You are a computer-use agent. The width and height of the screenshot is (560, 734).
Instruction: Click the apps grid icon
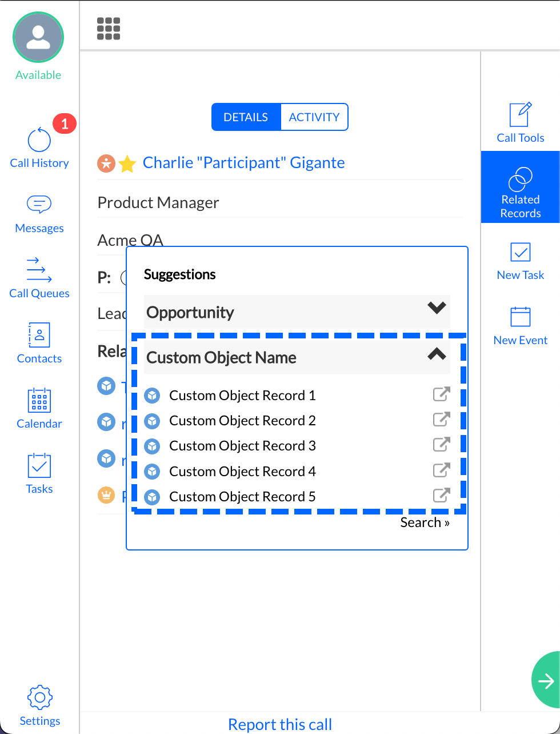pyautogui.click(x=108, y=29)
